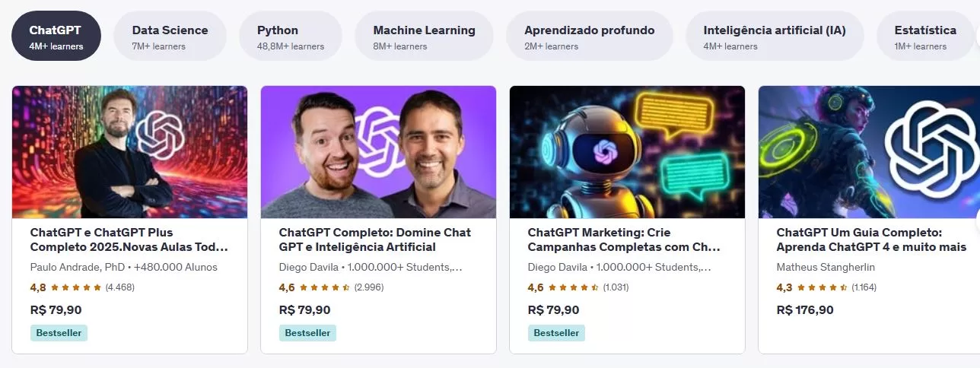Open the Python topic pill

click(291, 36)
